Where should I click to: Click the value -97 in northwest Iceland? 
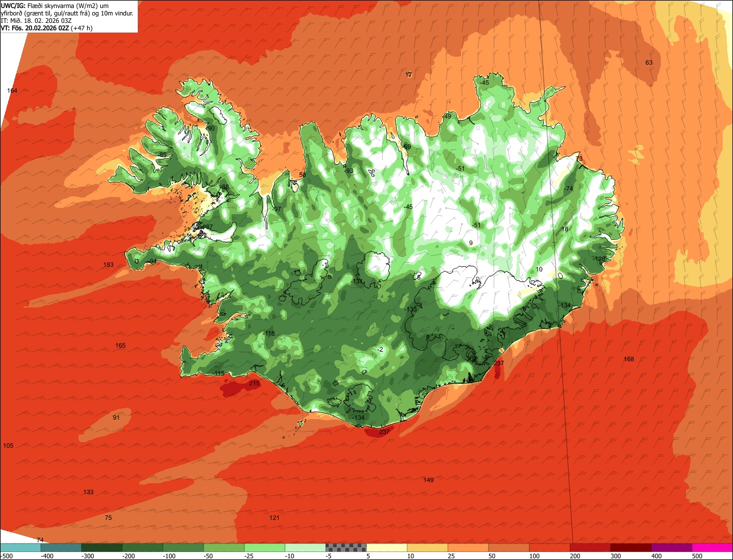pos(277,209)
